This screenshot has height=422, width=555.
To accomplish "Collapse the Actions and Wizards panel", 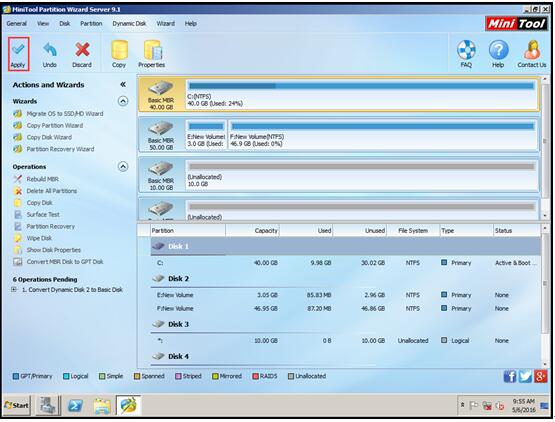I will (x=123, y=84).
